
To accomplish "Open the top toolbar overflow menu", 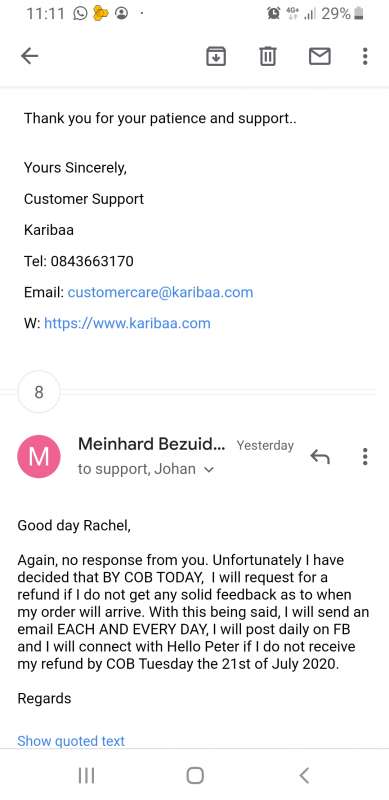I will [x=365, y=56].
